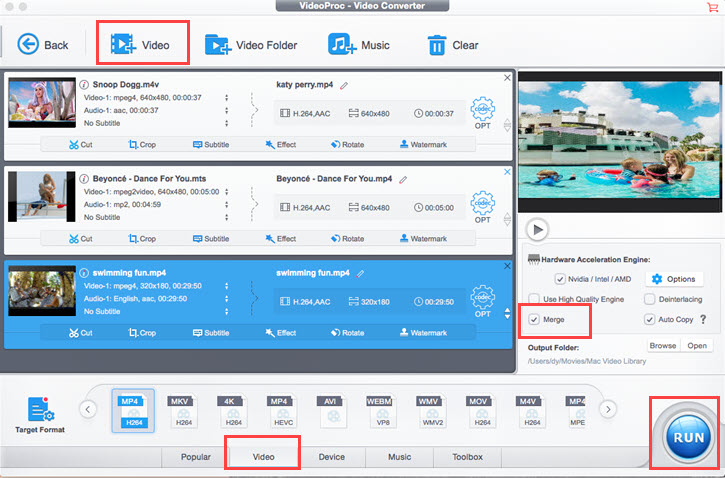Enable the Deinterlacing checkbox

point(650,299)
